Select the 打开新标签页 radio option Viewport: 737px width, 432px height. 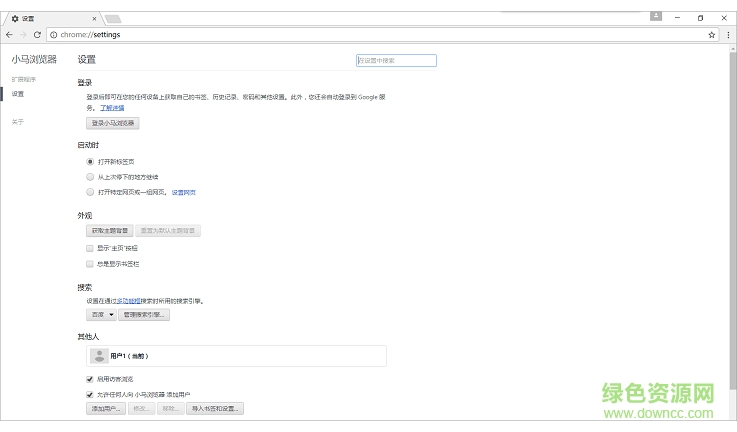(90, 162)
